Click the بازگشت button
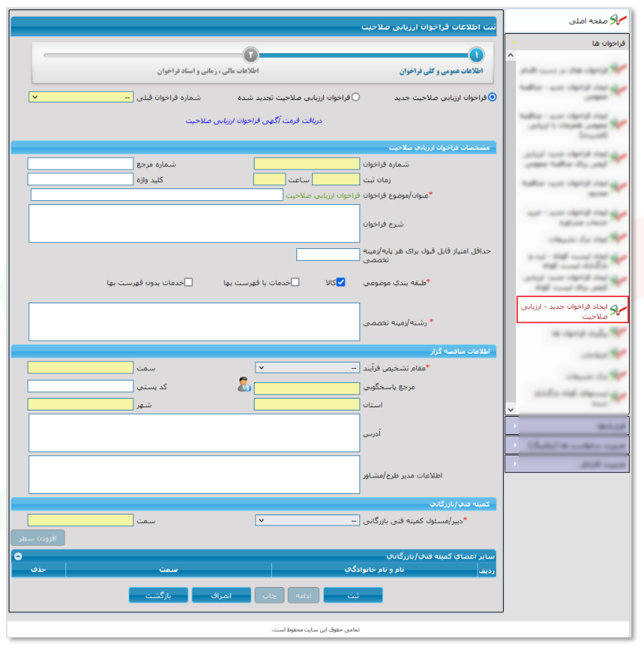 pos(158,596)
